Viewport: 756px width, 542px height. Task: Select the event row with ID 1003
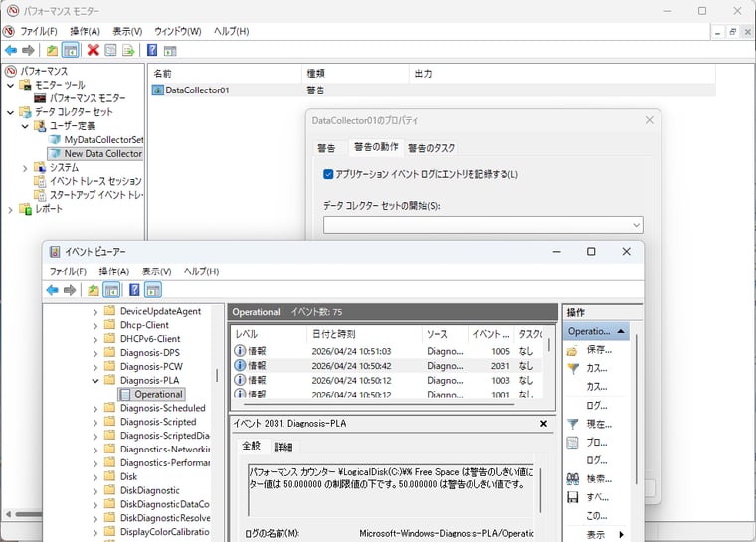(x=389, y=380)
